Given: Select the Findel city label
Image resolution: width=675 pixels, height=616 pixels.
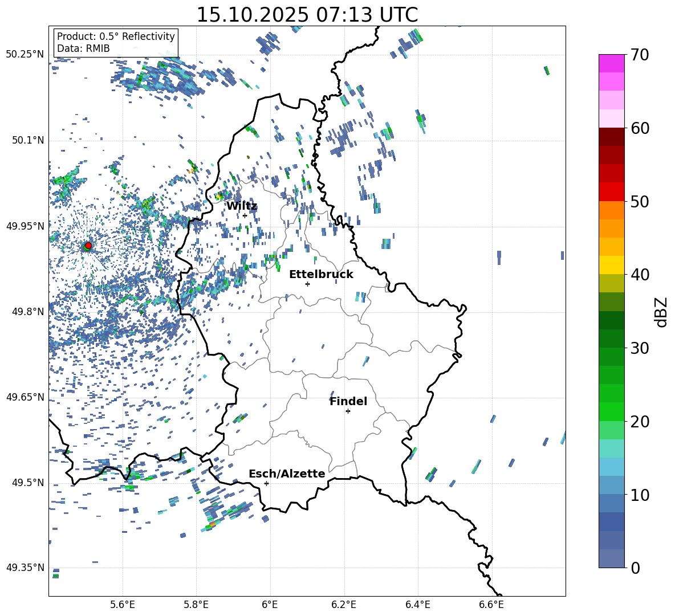Looking at the screenshot, I should [348, 401].
